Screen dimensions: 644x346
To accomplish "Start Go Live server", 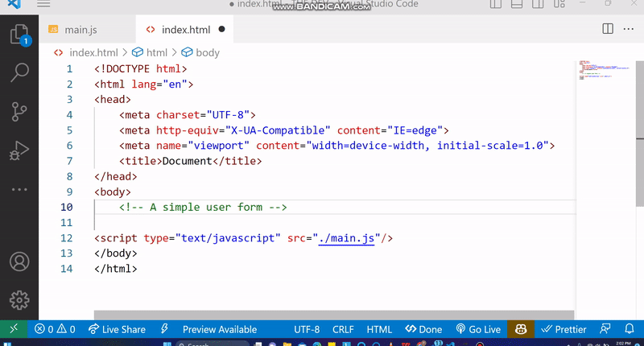I will pyautogui.click(x=478, y=329).
